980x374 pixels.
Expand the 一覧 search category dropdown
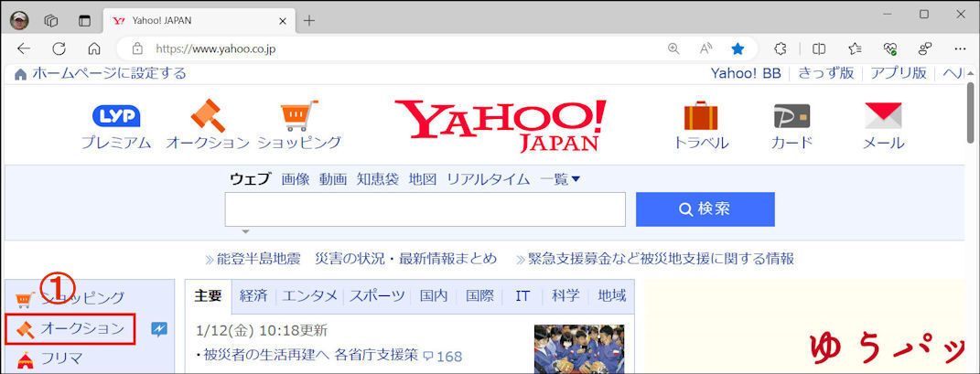(560, 179)
